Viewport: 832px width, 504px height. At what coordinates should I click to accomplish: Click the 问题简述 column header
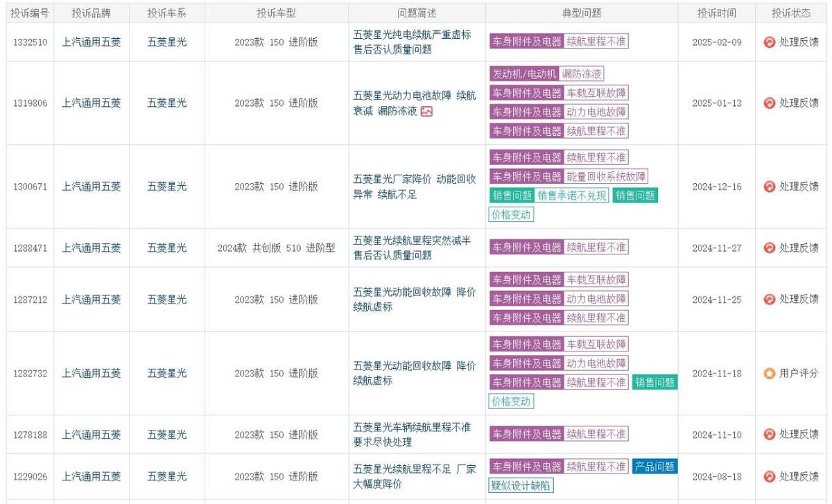(417, 13)
